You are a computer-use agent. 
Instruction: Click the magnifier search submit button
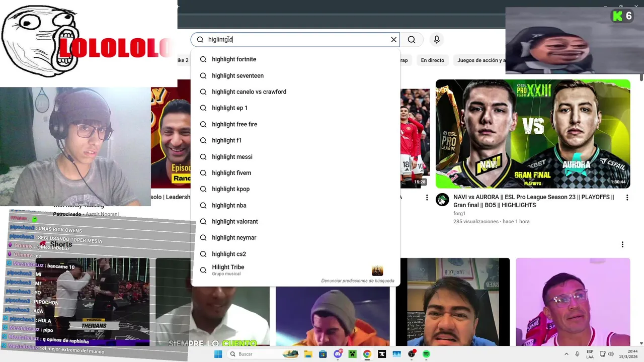click(x=412, y=40)
